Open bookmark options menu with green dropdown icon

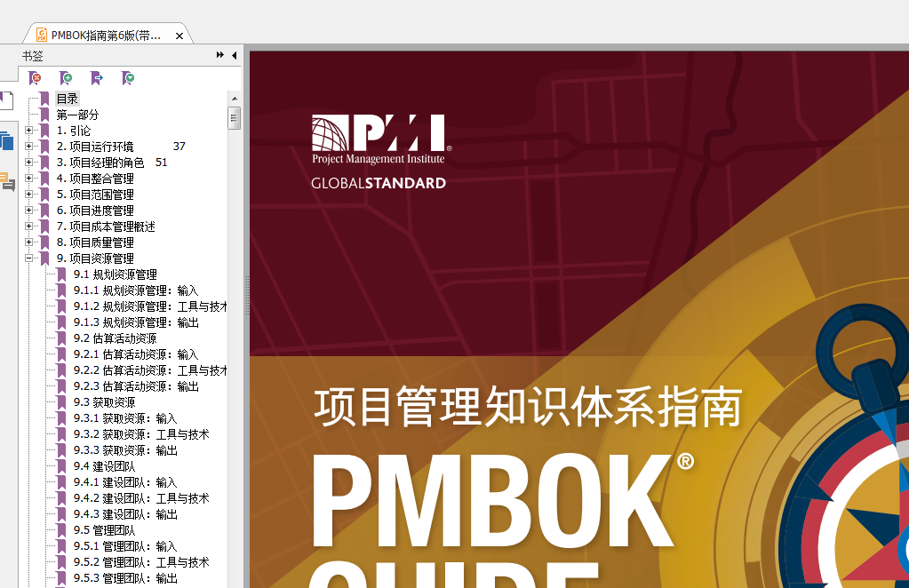pyautogui.click(x=128, y=77)
